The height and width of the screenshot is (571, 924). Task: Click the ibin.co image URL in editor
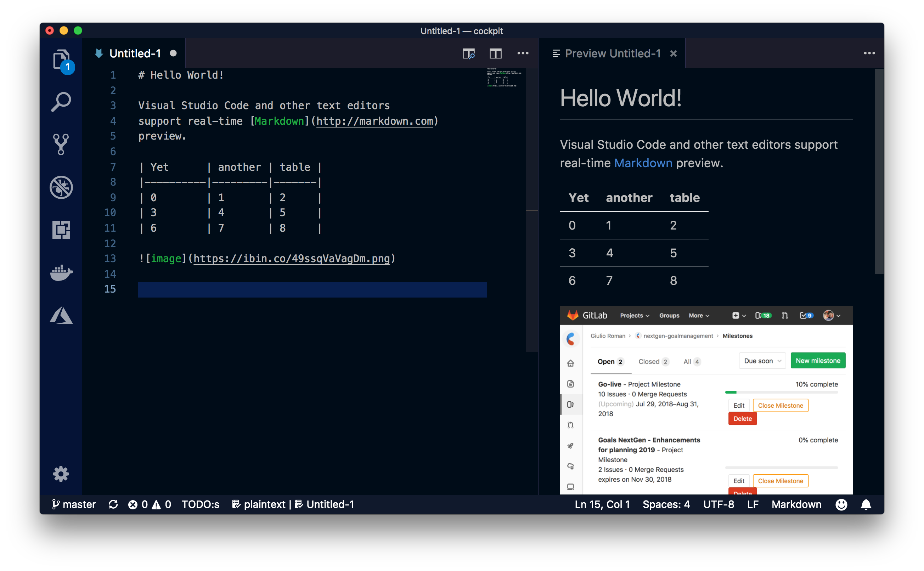(x=292, y=258)
